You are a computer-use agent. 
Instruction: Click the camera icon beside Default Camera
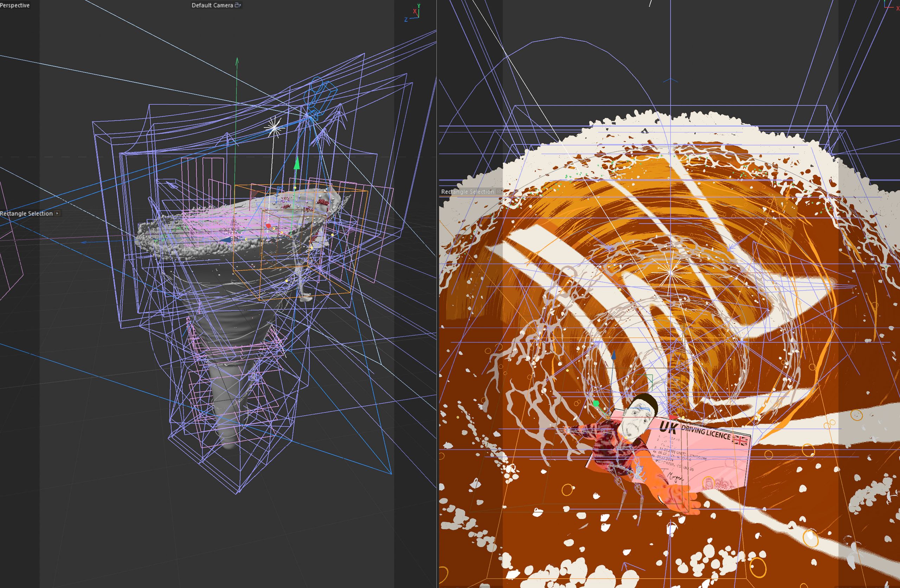237,5
